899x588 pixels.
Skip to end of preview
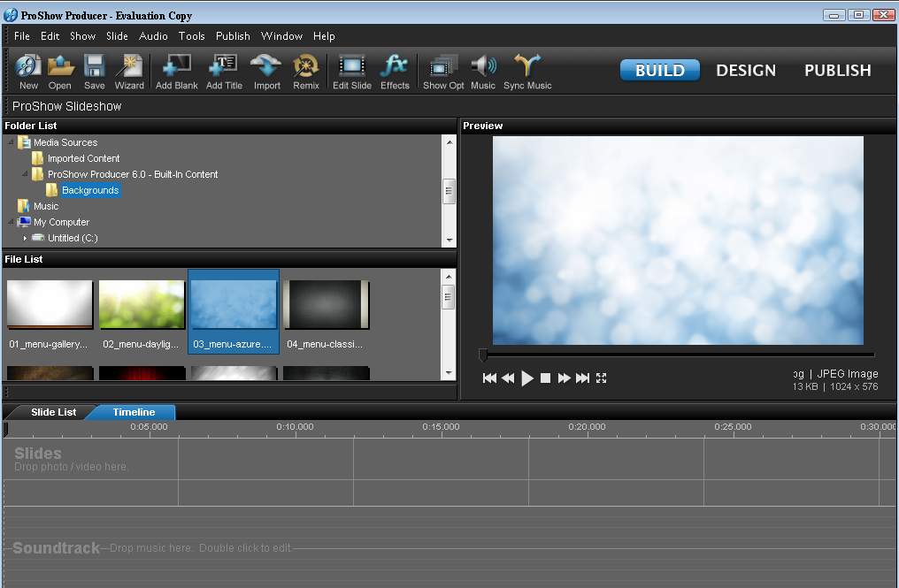pyautogui.click(x=582, y=378)
